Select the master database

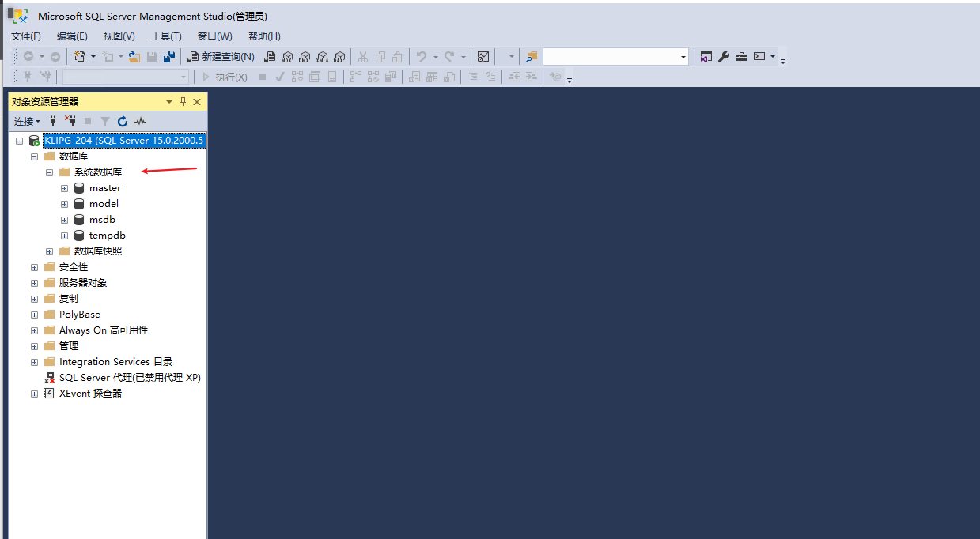click(104, 188)
